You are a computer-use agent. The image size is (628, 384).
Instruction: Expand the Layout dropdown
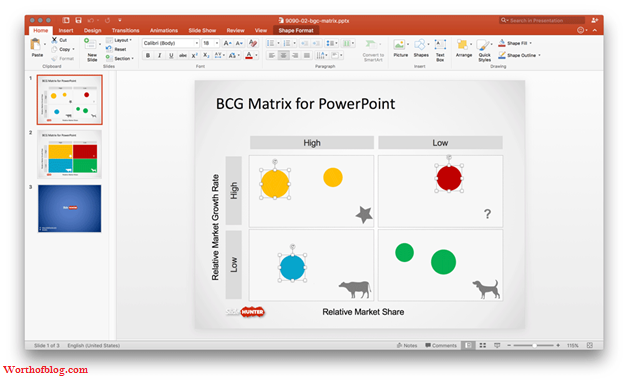[x=119, y=40]
